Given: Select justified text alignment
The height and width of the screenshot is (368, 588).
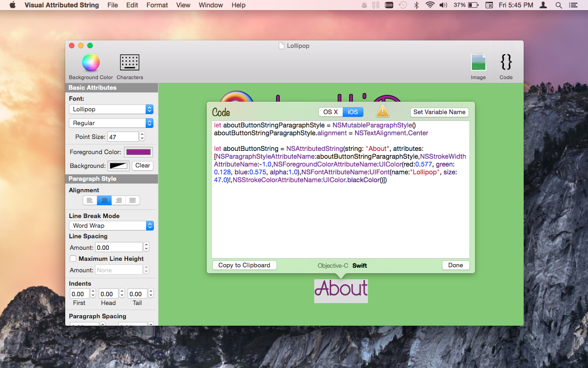Looking at the screenshot, I should pyautogui.click(x=133, y=200).
